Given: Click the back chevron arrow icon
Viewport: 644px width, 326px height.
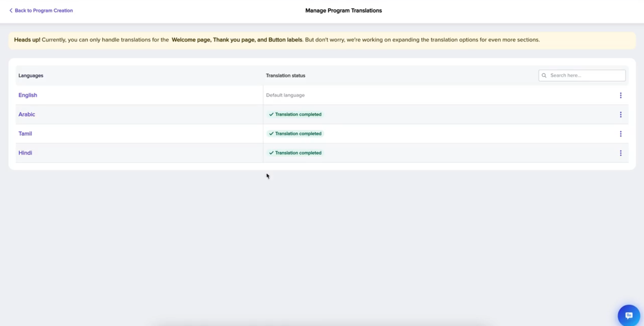Looking at the screenshot, I should (x=11, y=11).
